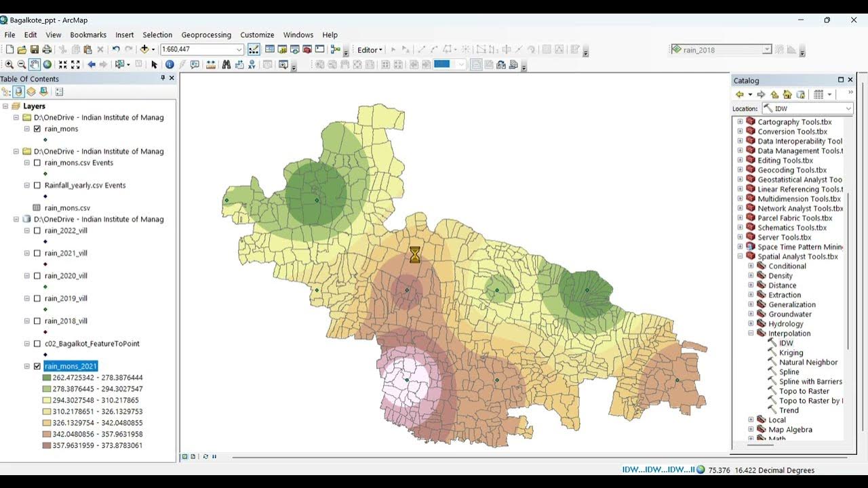Open the Editor toolbar icon
Screen dimensions: 868x488
tap(254, 49)
